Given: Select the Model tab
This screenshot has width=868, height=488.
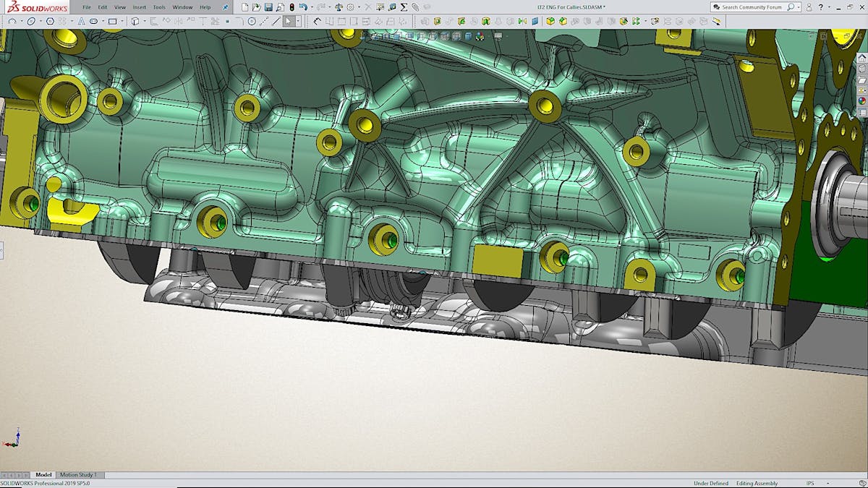Looking at the screenshot, I should tap(43, 475).
